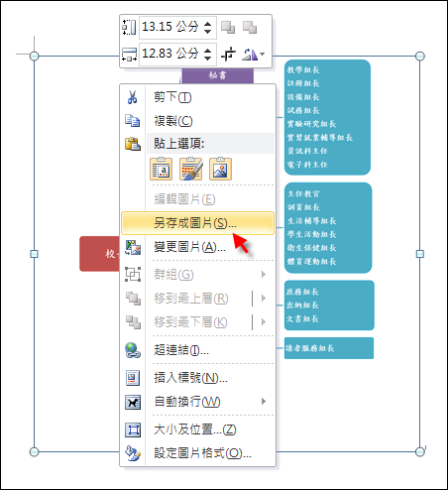Image resolution: width=448 pixels, height=490 pixels.
Task: Click the Insert Caption icon
Action: (133, 378)
